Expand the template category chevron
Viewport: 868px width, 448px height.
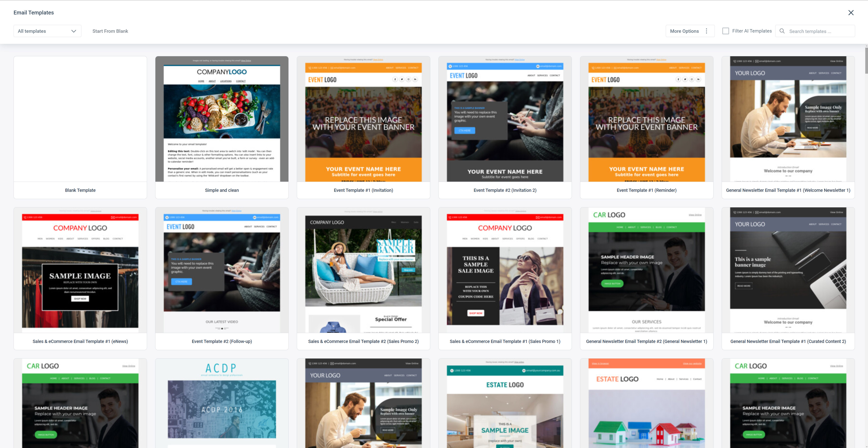coord(74,31)
